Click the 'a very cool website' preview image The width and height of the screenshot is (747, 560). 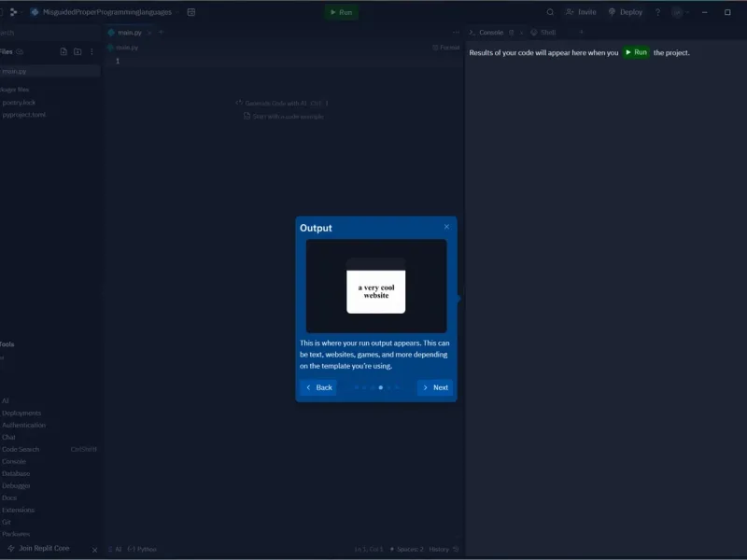click(376, 286)
